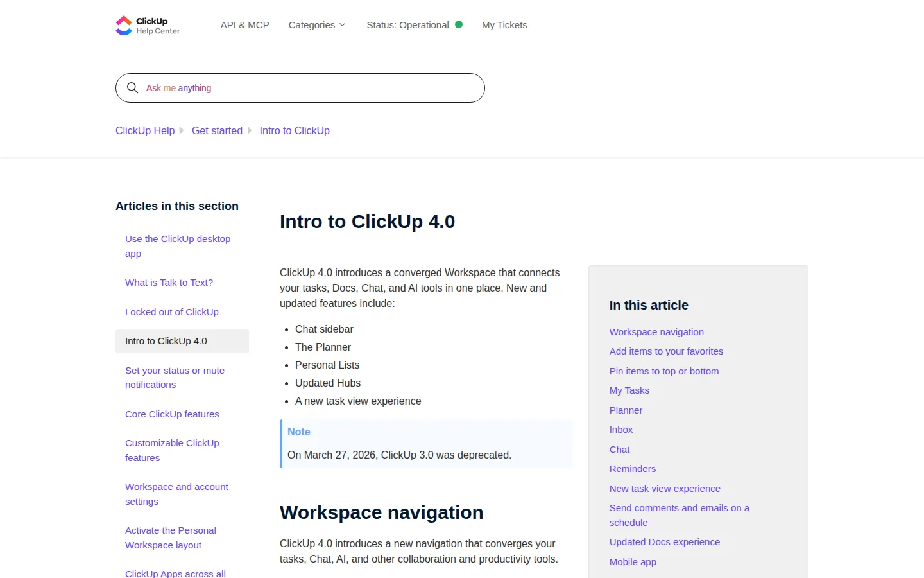Jump to Add items to your favorites

pos(666,351)
